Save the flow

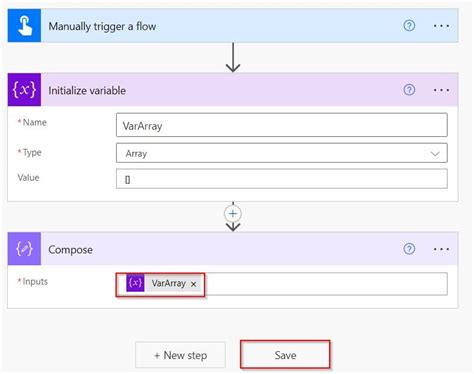[285, 355]
